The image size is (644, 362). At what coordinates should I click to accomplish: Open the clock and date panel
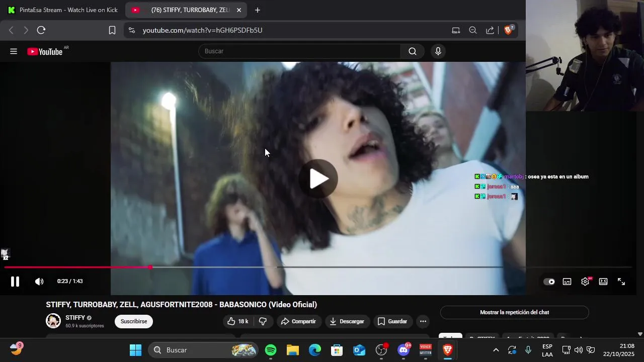[619, 350]
